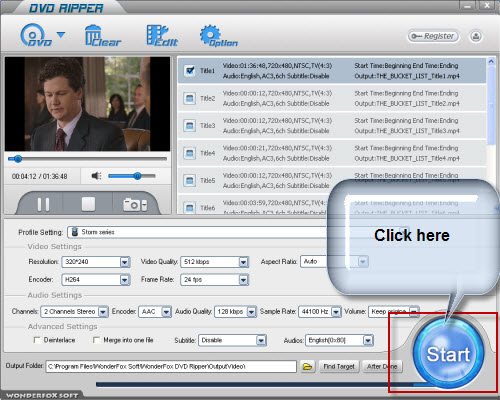Viewport: 500px width, 400px height.
Task: Adjust the volume slider knob
Action: coord(137,176)
